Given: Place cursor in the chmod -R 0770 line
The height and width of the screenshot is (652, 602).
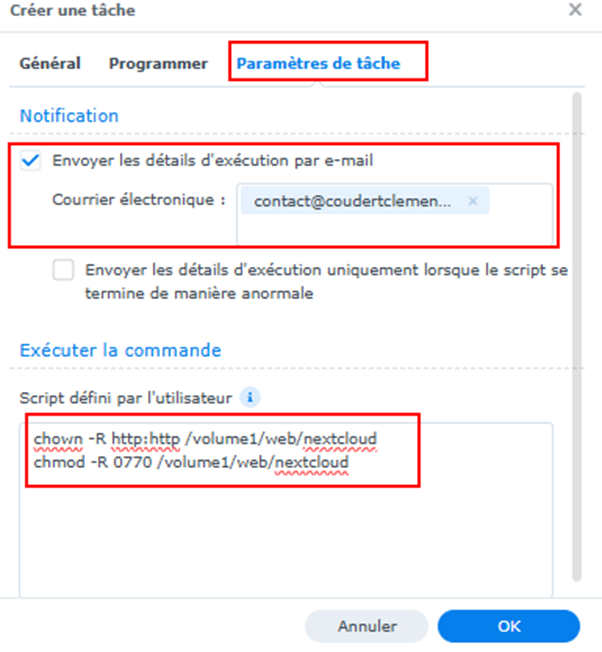Looking at the screenshot, I should pyautogui.click(x=191, y=462).
